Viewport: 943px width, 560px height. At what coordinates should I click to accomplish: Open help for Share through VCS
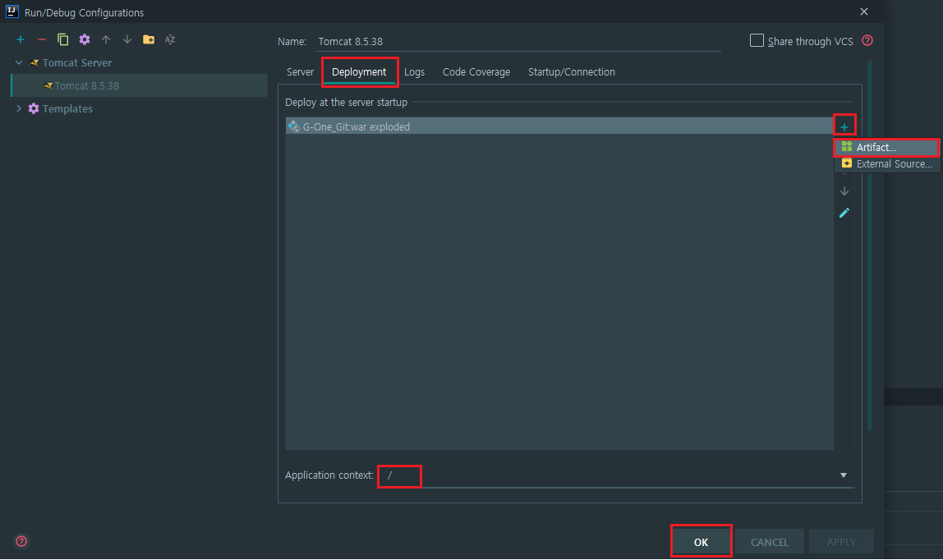tap(867, 41)
